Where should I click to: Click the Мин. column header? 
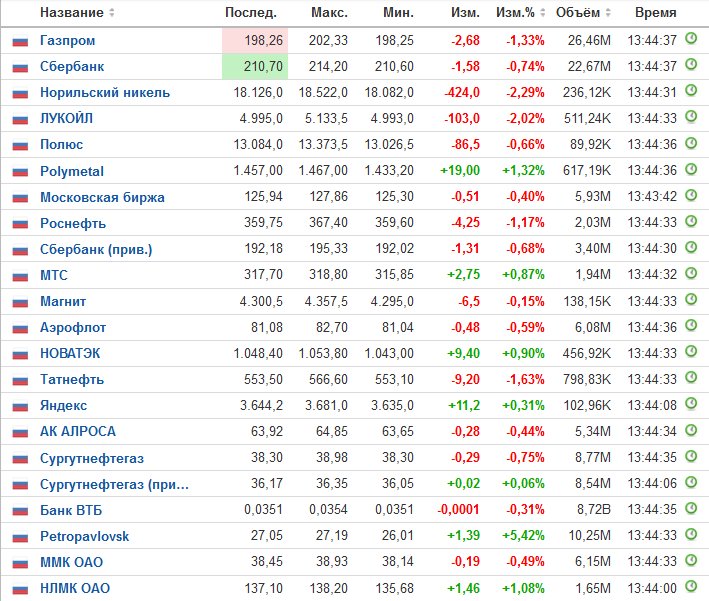[x=398, y=13]
